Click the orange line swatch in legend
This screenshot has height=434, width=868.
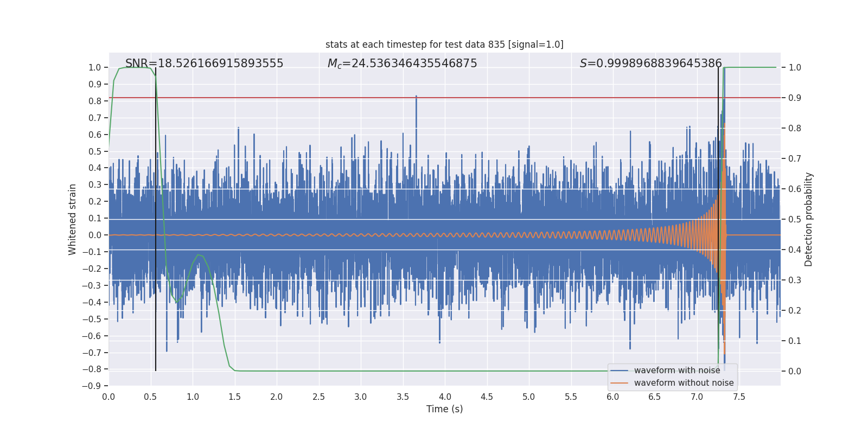tap(619, 383)
